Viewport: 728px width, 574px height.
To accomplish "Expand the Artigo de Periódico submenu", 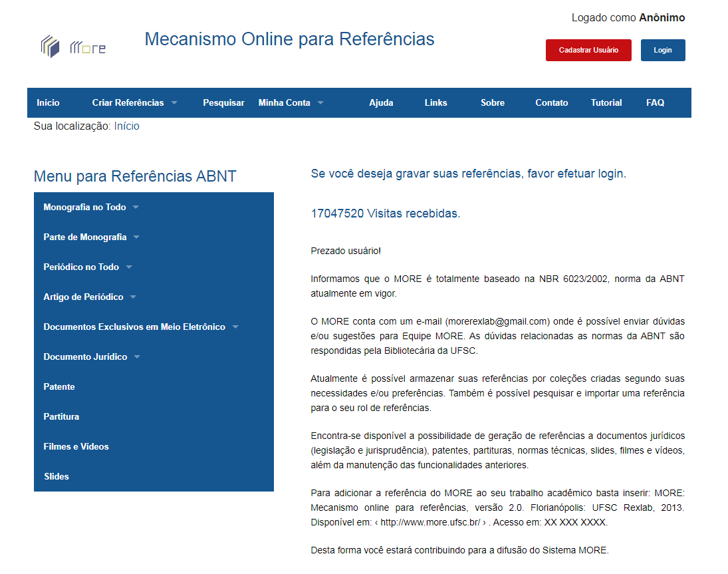I will coord(89,297).
